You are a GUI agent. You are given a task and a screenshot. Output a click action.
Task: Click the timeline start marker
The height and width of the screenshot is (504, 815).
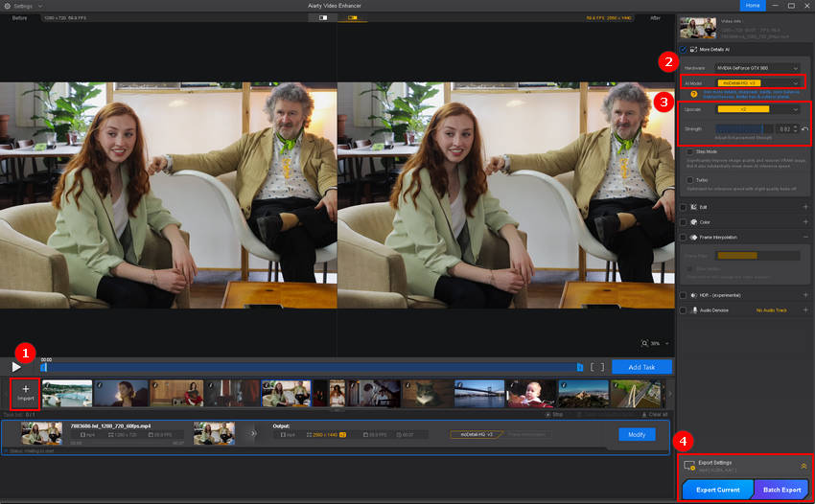pos(44,367)
